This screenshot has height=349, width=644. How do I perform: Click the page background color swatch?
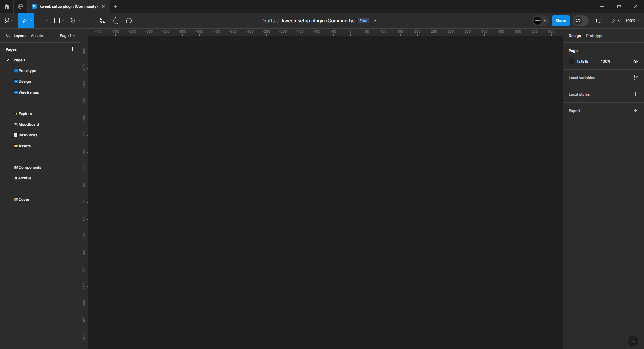[571, 61]
